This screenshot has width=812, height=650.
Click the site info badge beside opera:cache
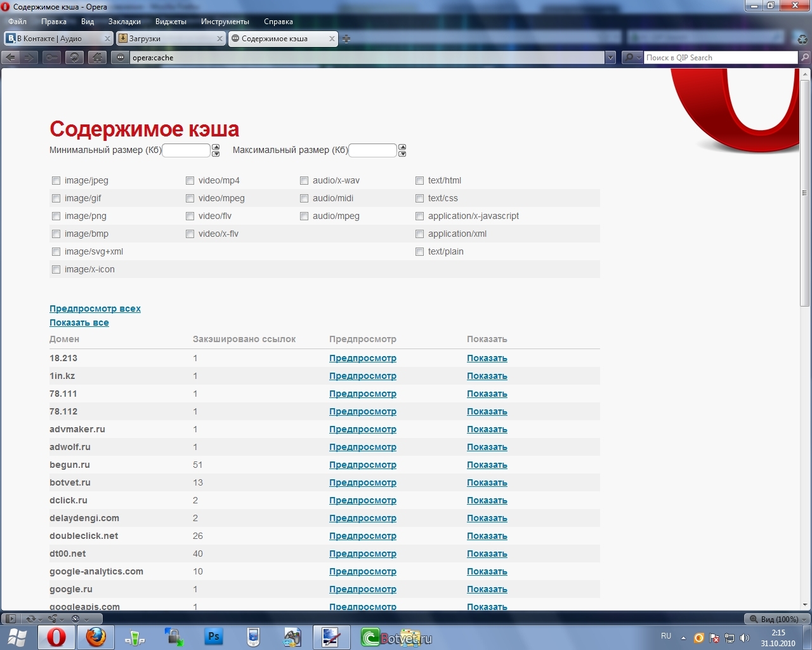(121, 58)
